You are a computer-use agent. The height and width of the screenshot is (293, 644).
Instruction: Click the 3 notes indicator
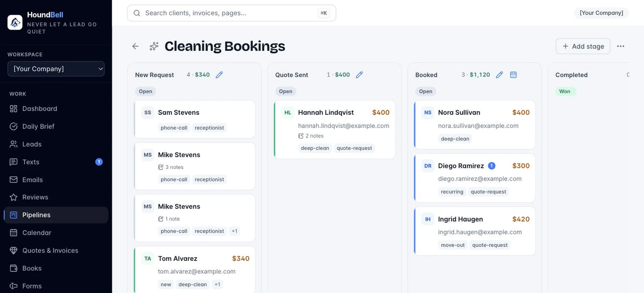pyautogui.click(x=171, y=167)
